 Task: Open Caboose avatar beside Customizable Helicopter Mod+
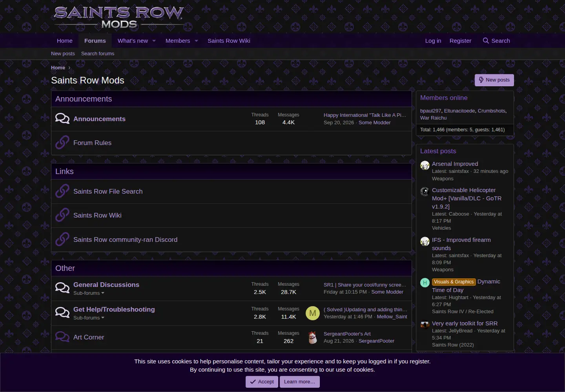425,192
